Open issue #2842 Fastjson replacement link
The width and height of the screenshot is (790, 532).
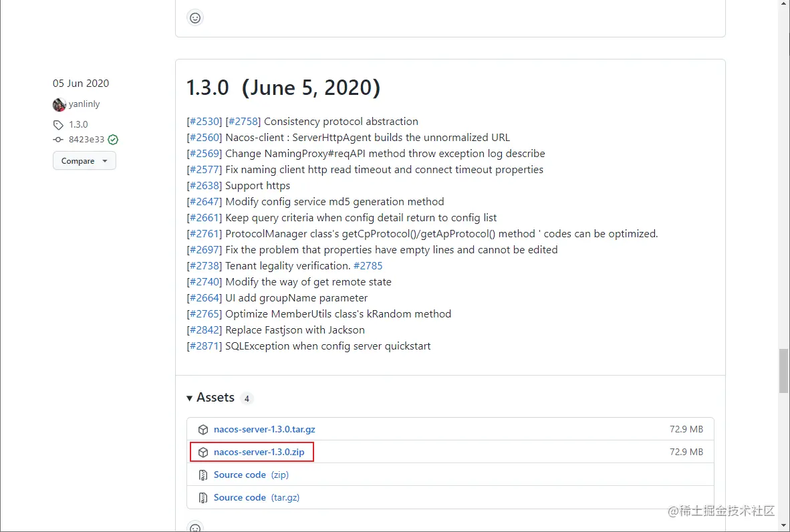[204, 330]
